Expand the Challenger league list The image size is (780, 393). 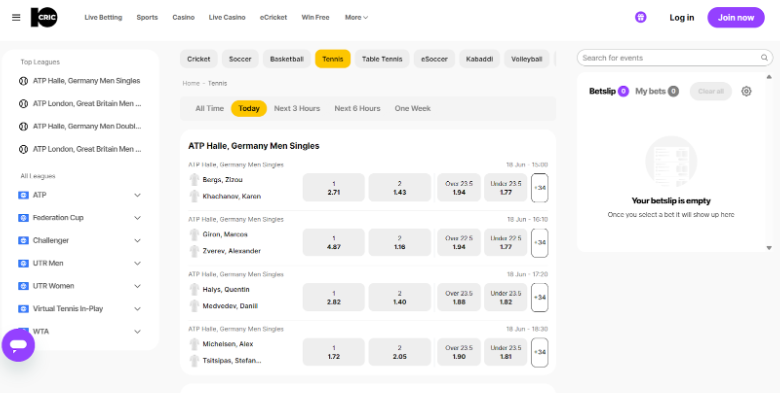[138, 240]
